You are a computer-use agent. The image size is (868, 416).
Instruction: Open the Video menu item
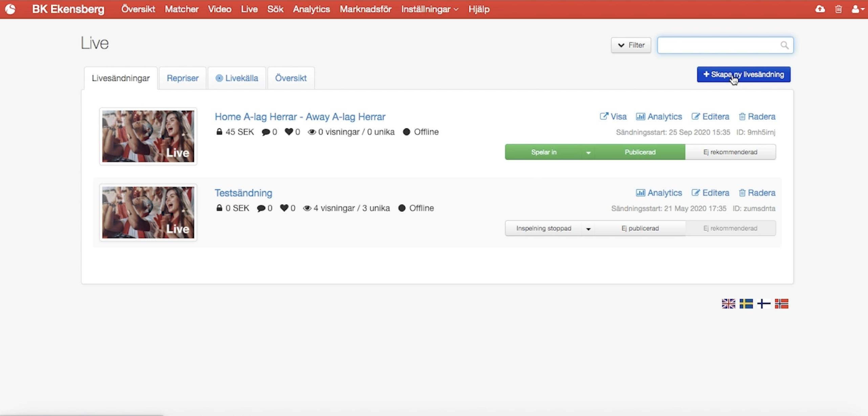220,9
